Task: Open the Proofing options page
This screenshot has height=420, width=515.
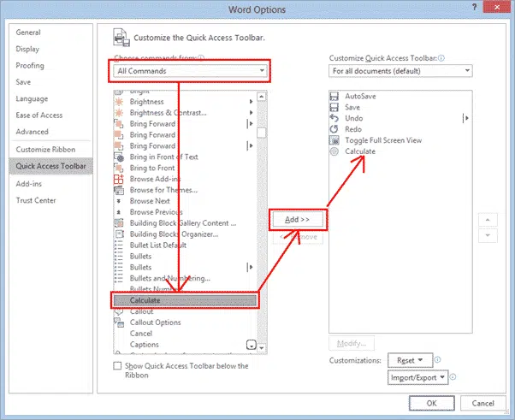Action: click(x=30, y=65)
